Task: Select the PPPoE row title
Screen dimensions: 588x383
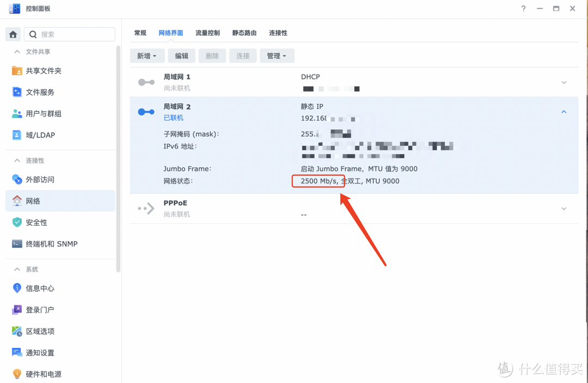Action: (x=175, y=203)
